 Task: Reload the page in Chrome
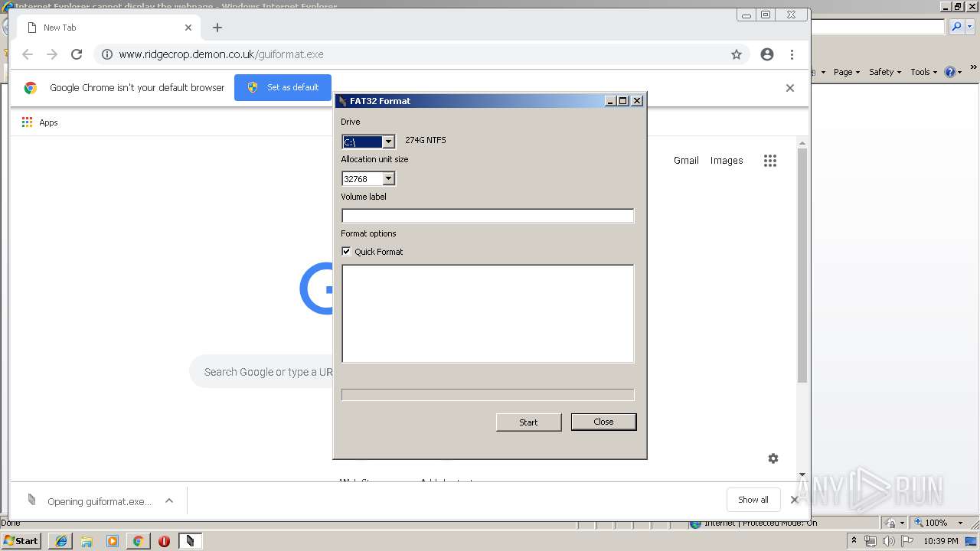click(x=77, y=54)
